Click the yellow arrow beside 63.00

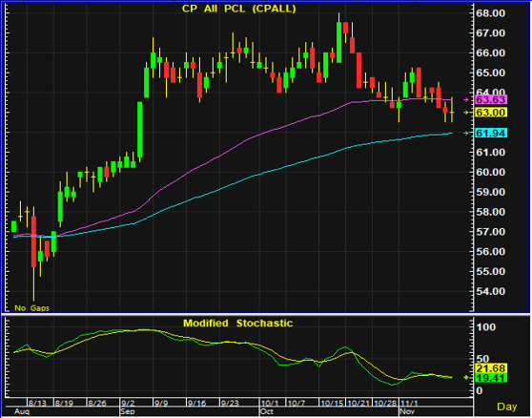click(466, 113)
